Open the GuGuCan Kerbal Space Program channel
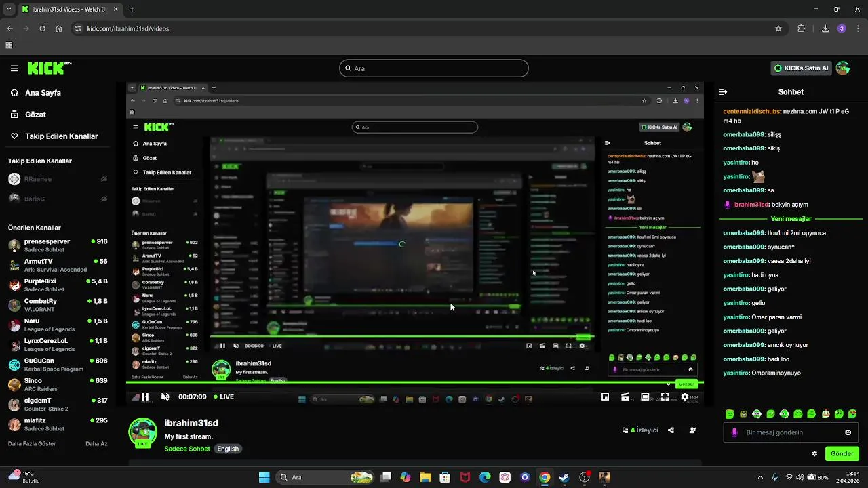This screenshot has width=868, height=488. point(58,365)
